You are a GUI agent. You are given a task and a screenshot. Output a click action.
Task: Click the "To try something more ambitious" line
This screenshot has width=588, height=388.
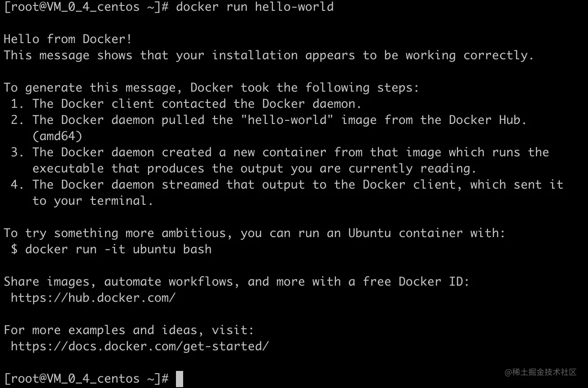point(254,233)
